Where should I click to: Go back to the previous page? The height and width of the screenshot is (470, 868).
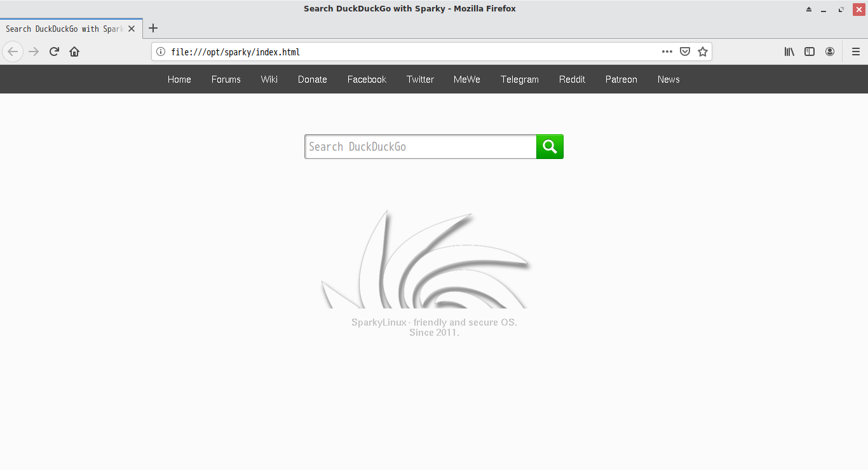pyautogui.click(x=13, y=52)
